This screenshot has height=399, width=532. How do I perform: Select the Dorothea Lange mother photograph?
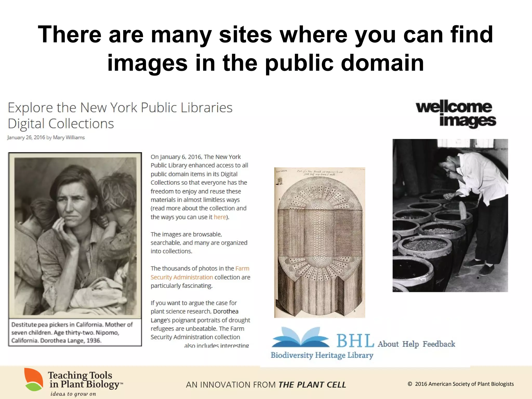75,235
